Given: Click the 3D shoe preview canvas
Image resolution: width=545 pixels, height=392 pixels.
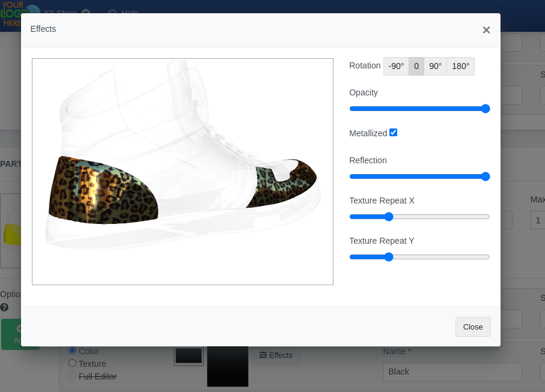Looking at the screenshot, I should point(182,172).
